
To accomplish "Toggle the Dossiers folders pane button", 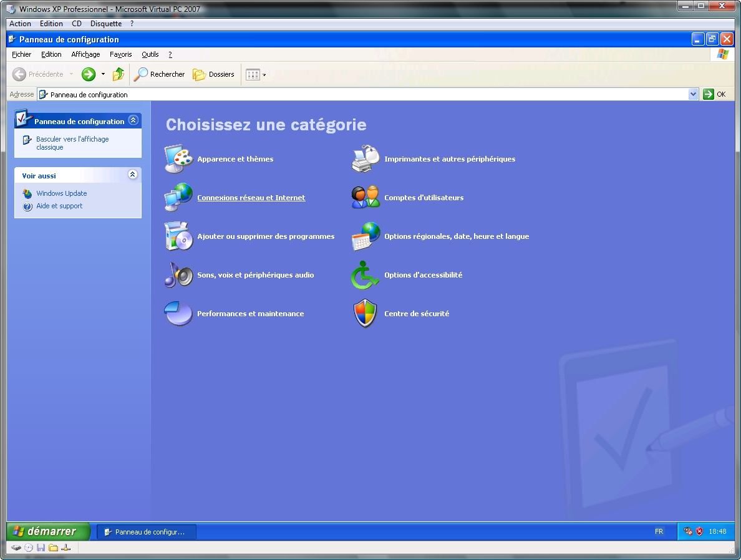I will point(213,74).
